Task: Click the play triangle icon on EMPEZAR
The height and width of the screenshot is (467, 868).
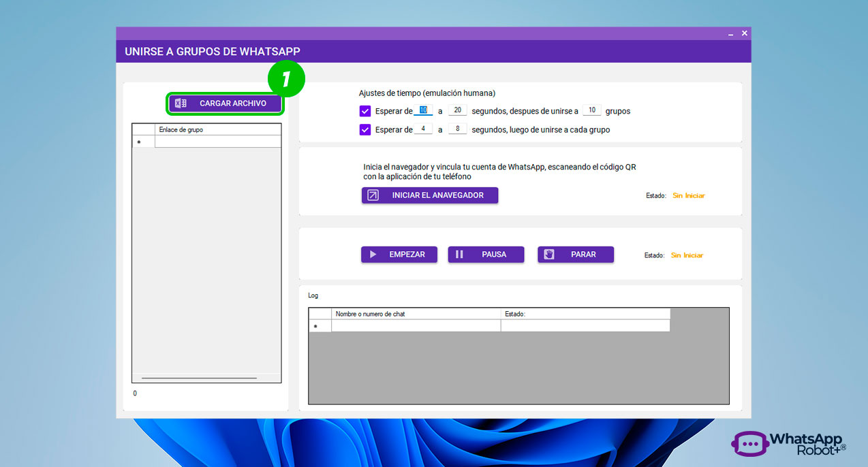Action: tap(373, 255)
